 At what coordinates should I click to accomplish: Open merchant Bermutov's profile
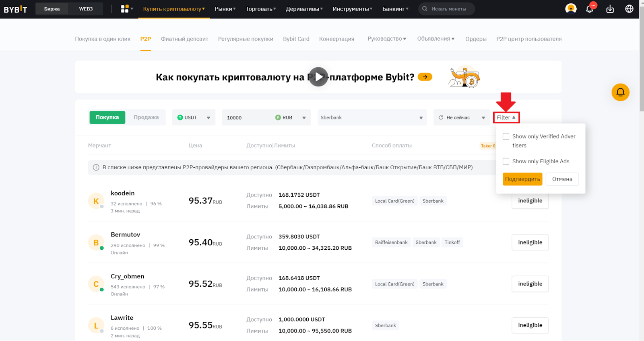(126, 235)
